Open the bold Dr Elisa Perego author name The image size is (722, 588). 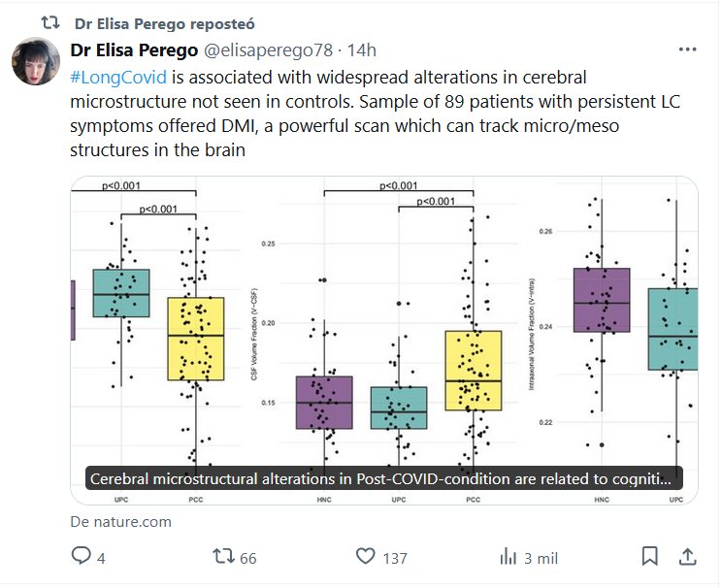point(132,50)
